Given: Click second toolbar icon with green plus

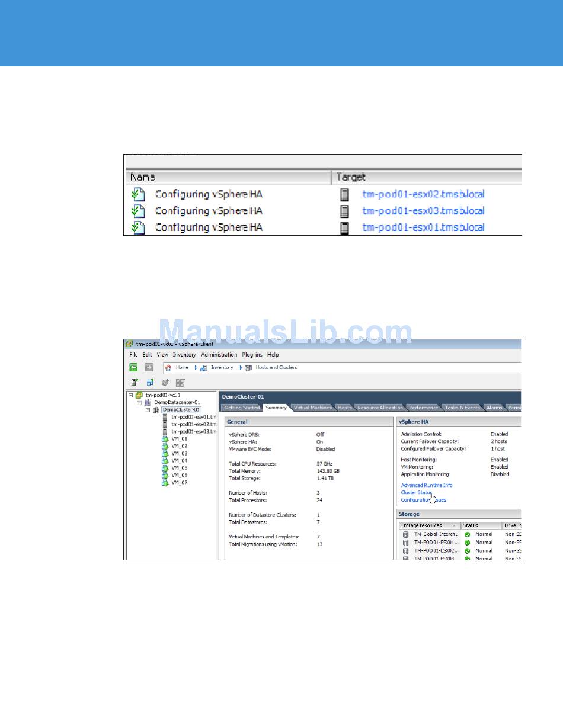Looking at the screenshot, I should coord(150,383).
